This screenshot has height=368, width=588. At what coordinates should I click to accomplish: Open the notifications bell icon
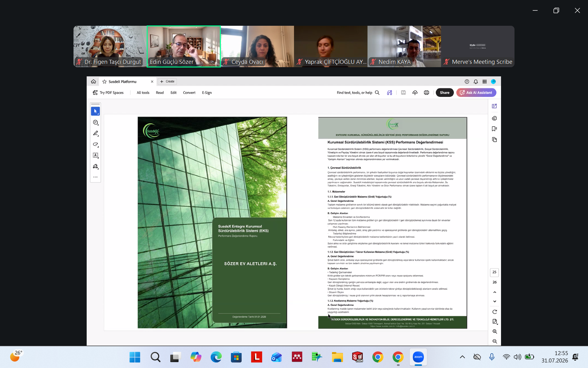(476, 82)
